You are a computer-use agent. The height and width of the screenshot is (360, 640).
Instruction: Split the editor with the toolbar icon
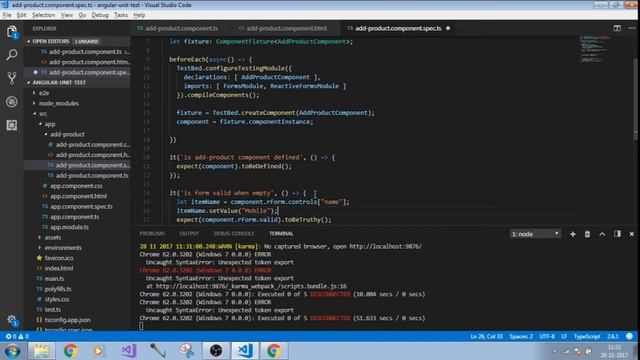(617, 28)
